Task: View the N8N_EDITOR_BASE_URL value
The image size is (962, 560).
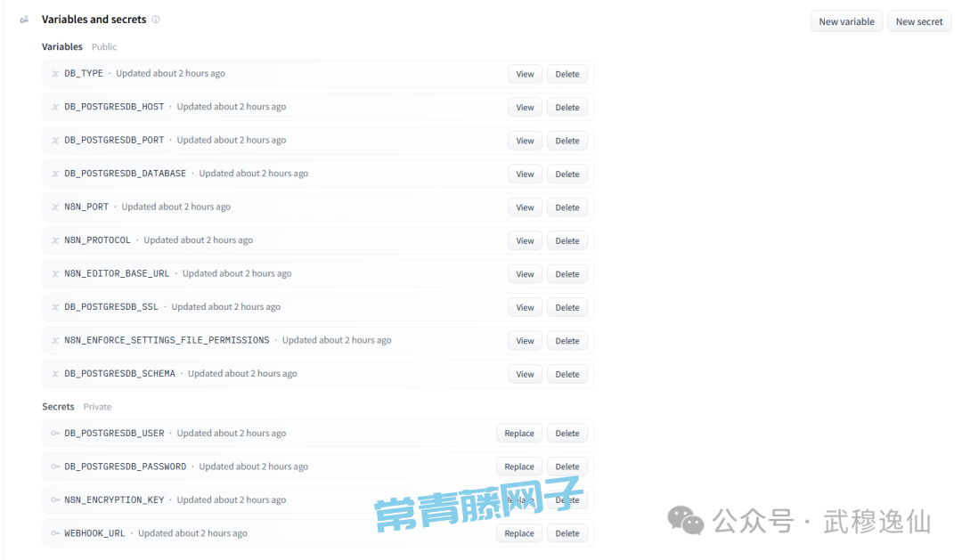Action: [525, 274]
